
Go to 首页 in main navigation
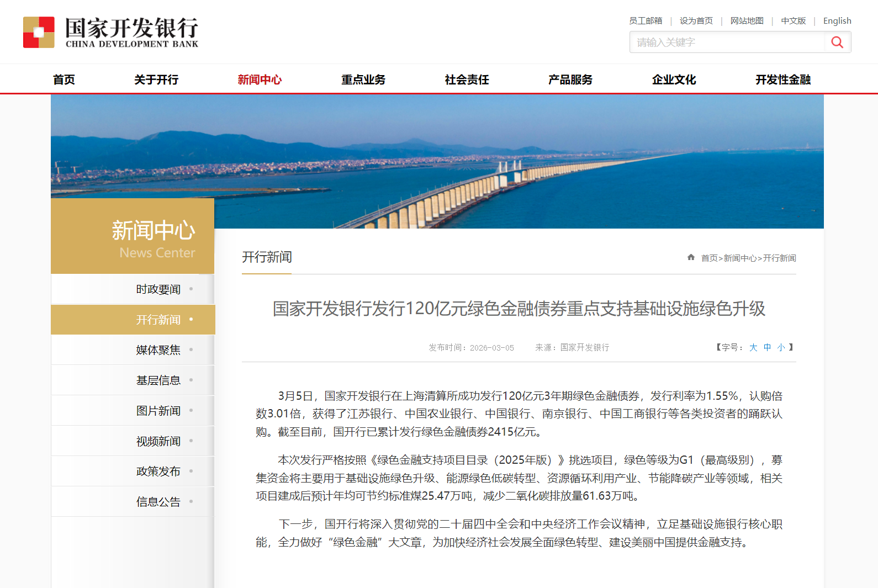[64, 80]
